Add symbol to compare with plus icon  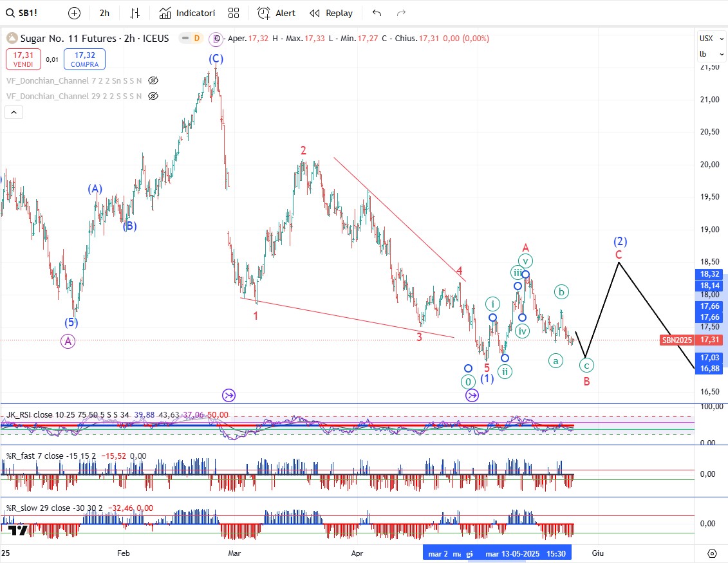[x=74, y=13]
